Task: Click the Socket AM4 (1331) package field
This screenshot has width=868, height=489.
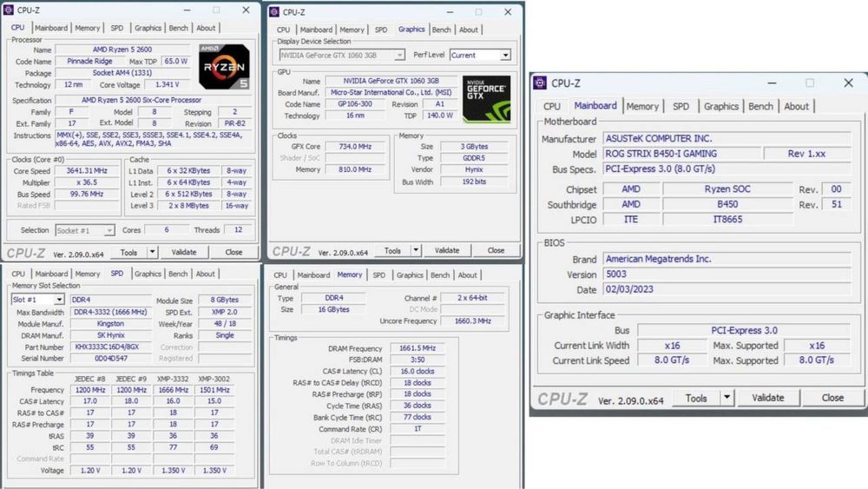Action: pos(122,73)
